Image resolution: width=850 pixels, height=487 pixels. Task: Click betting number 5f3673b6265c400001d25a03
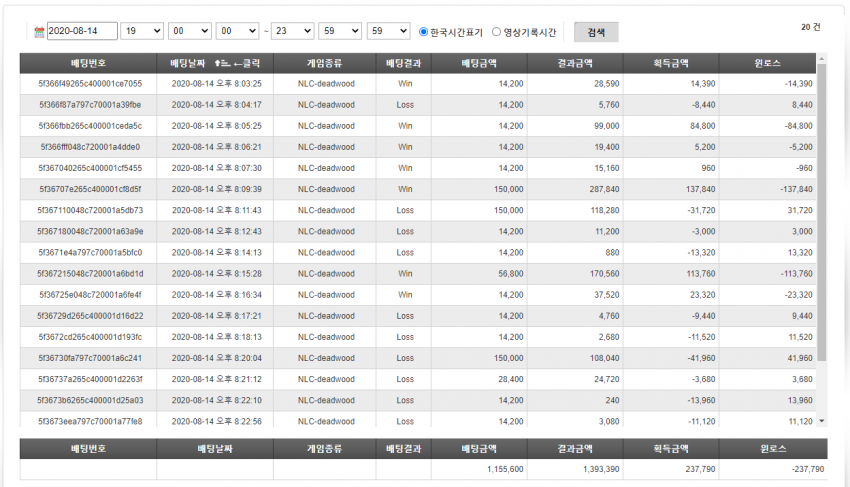coord(90,401)
